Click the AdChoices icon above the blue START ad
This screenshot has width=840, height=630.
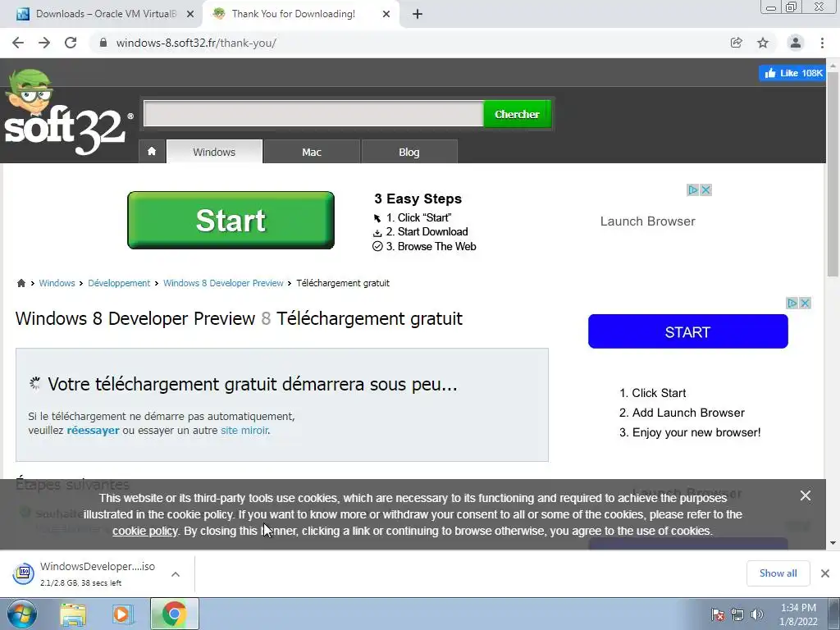pos(792,303)
